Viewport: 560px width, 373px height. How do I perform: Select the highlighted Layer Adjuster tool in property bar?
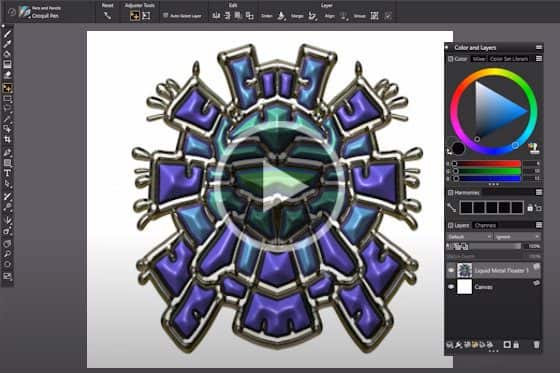tap(135, 16)
